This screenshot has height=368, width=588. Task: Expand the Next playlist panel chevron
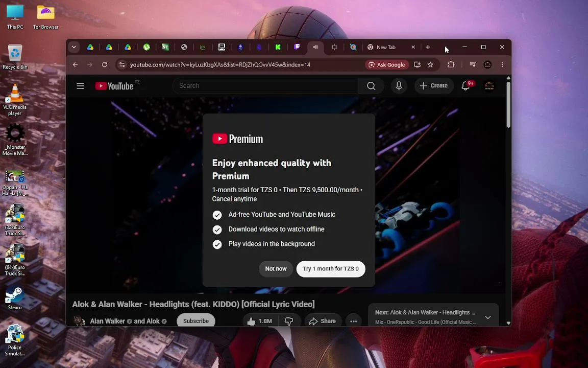(487, 317)
